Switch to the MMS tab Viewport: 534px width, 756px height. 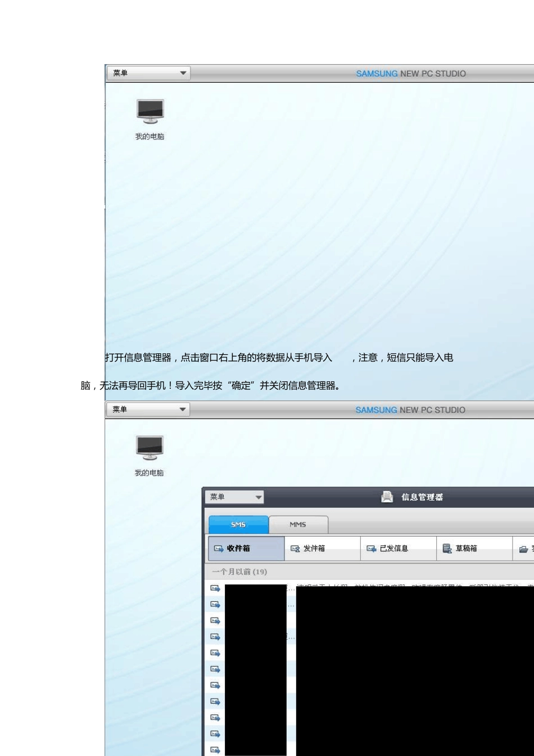click(298, 525)
